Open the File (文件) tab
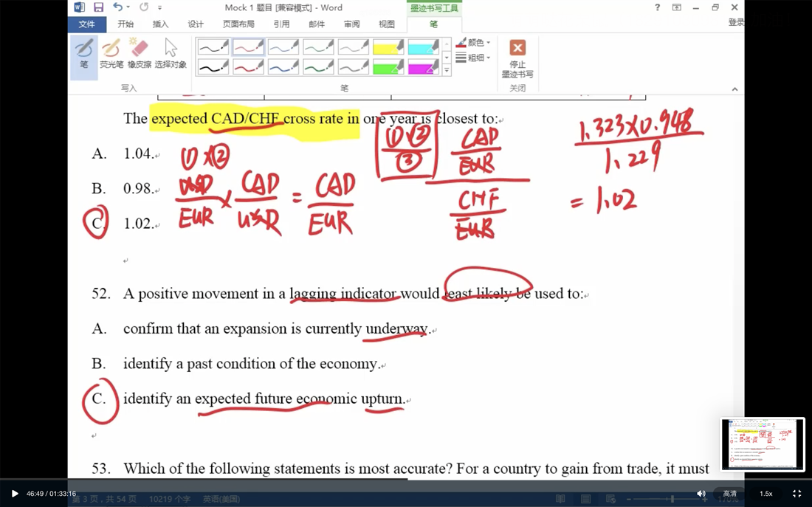Image resolution: width=812 pixels, height=507 pixels. pos(86,24)
